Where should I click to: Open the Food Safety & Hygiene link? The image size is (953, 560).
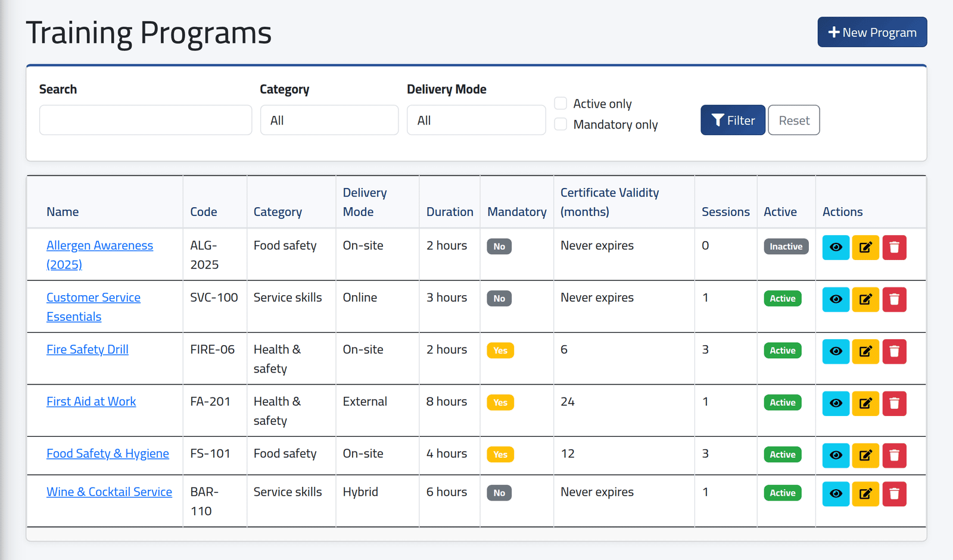coord(108,453)
